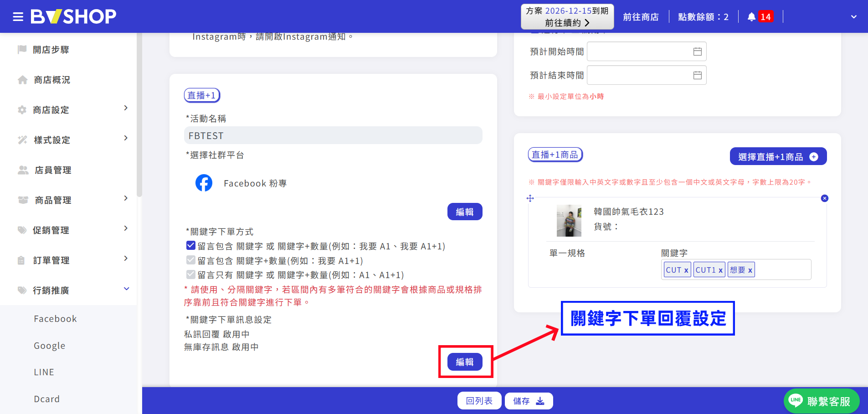This screenshot has height=414, width=868.
Task: Click the BVSHOP logo
Action: (x=73, y=16)
